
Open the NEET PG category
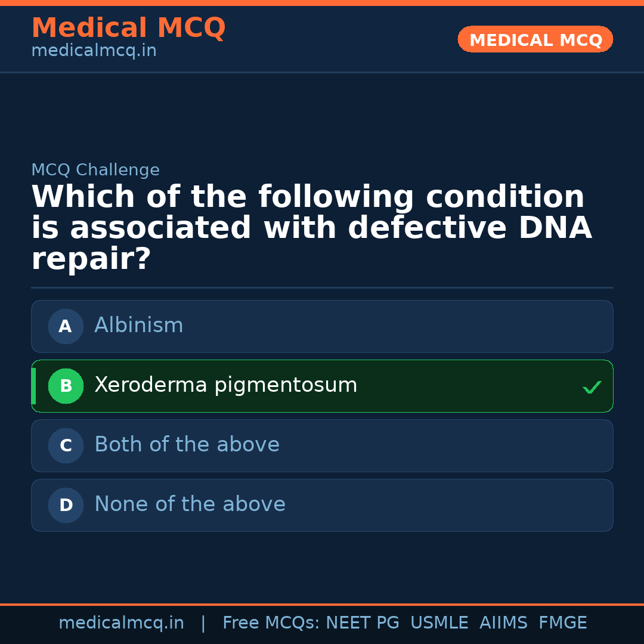[x=362, y=622]
